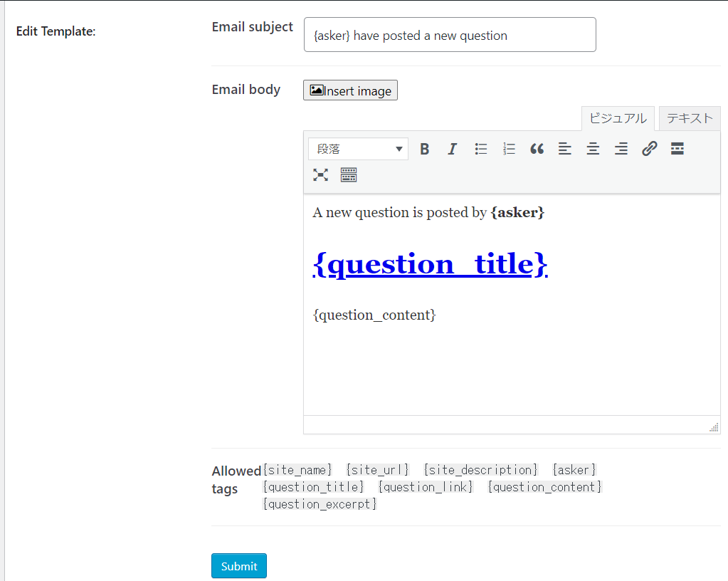Grab the editor resize handle
Screen dimensions: 728x581
coord(714,427)
